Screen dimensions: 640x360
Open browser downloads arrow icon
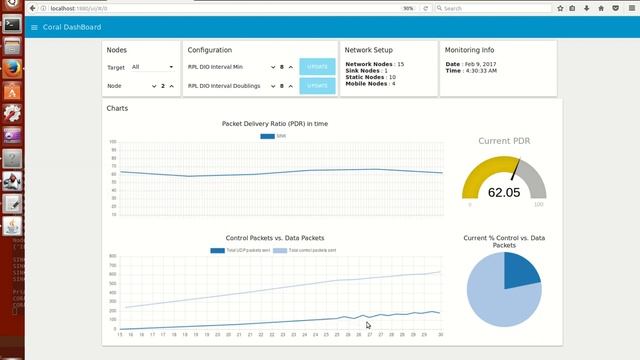(587, 8)
